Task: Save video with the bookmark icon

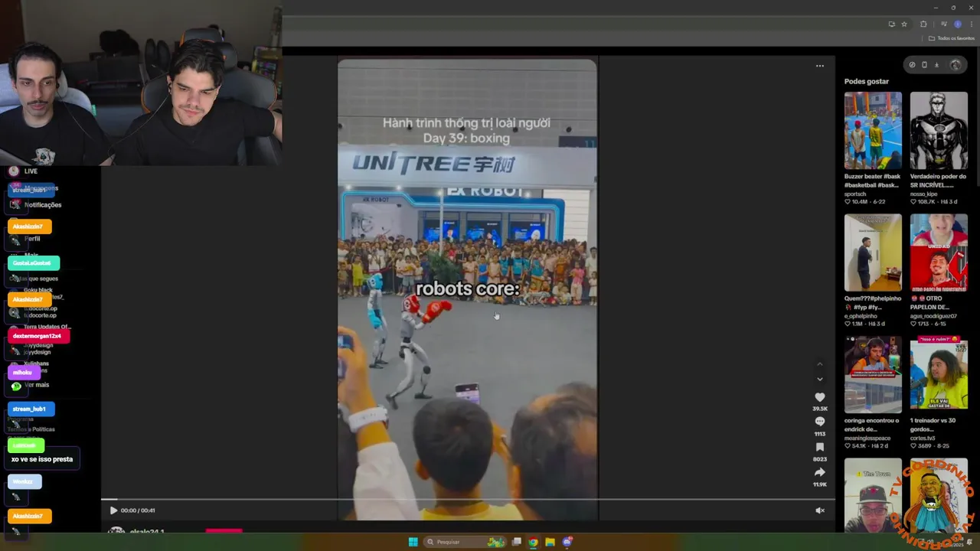Action: pyautogui.click(x=820, y=447)
